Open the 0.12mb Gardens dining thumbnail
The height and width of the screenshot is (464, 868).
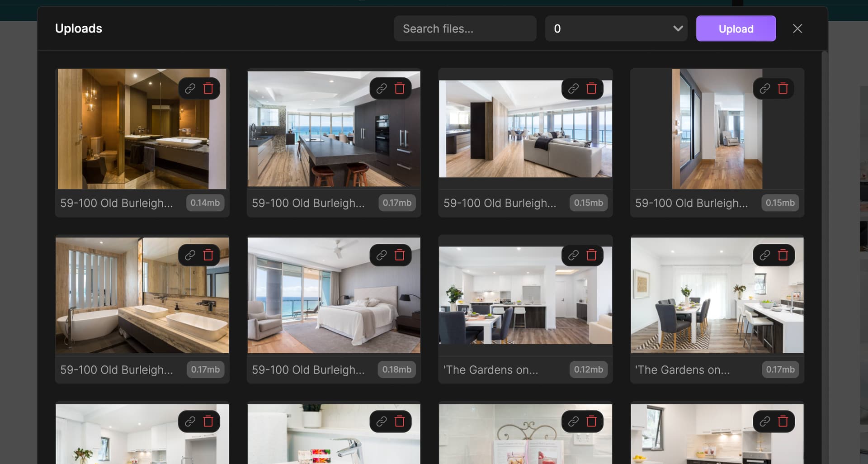click(525, 295)
